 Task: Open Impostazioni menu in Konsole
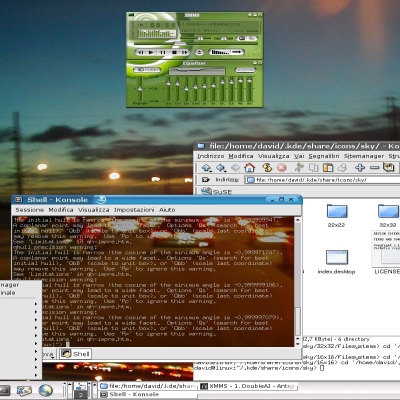pyautogui.click(x=134, y=210)
